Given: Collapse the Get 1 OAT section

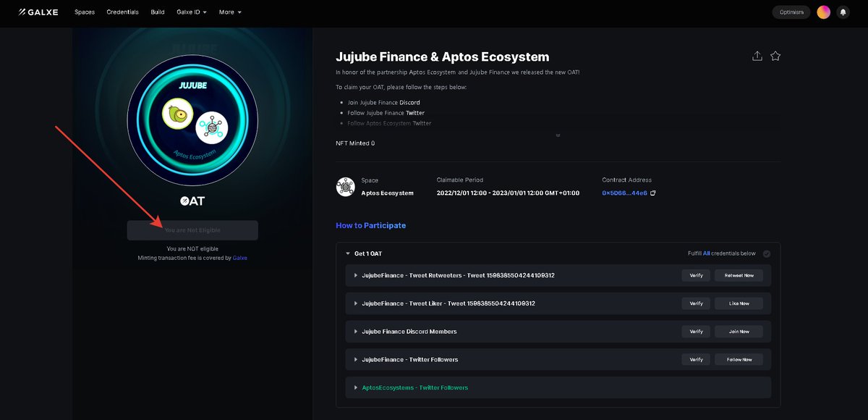Looking at the screenshot, I should click(347, 253).
